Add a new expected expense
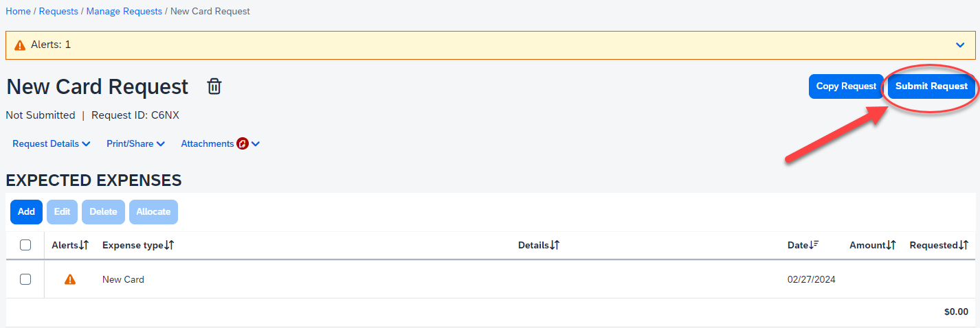980x328 pixels. click(26, 212)
